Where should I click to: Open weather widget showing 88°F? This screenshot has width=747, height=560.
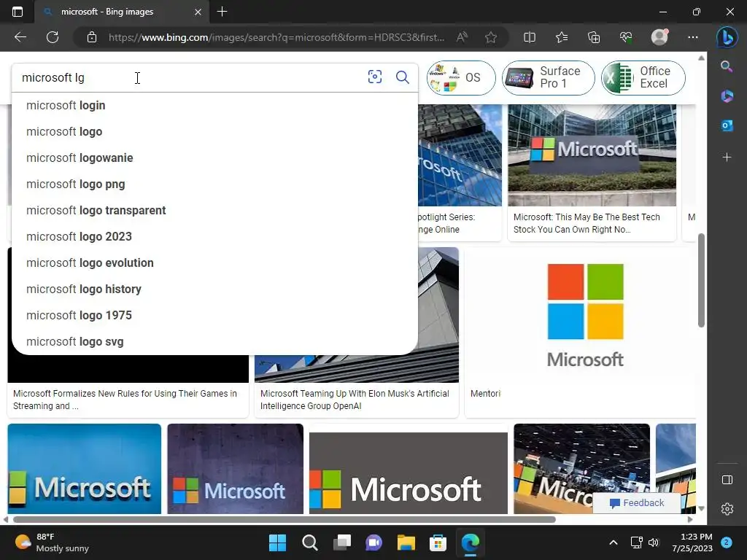(x=52, y=542)
